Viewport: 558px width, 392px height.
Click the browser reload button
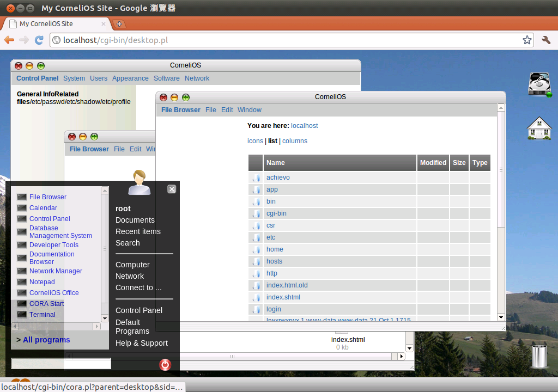coord(39,40)
